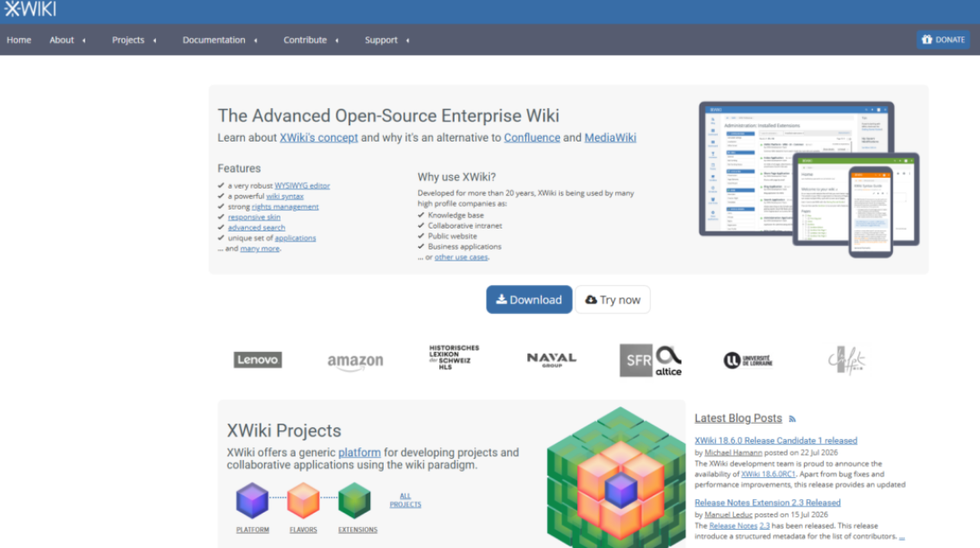Image resolution: width=980 pixels, height=548 pixels.
Task: Open Manuel Leduc author profile
Action: click(728, 514)
